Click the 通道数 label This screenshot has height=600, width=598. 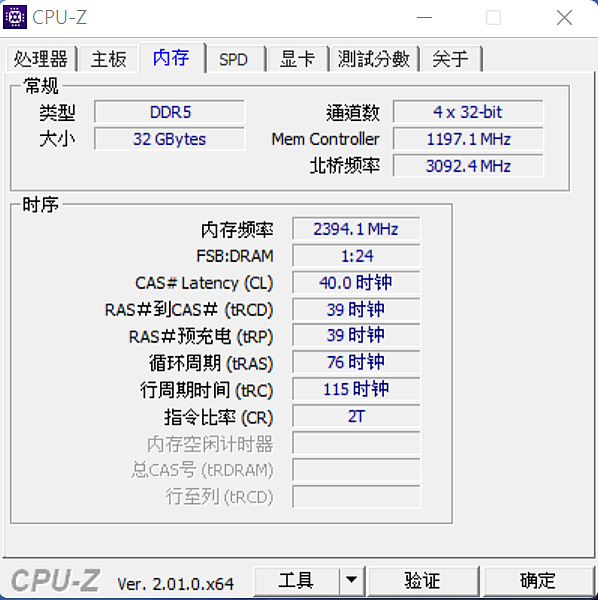(x=353, y=112)
